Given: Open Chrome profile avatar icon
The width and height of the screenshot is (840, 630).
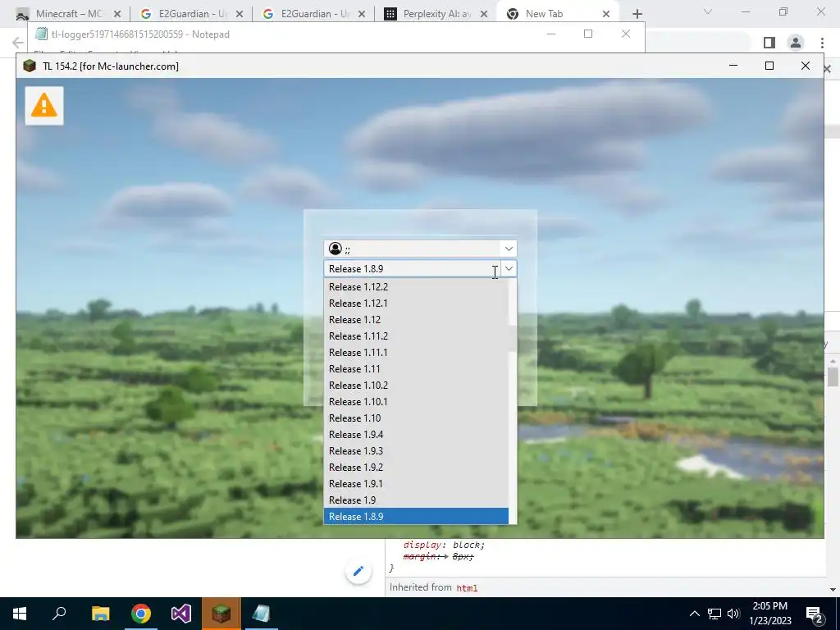Looking at the screenshot, I should point(796,43).
